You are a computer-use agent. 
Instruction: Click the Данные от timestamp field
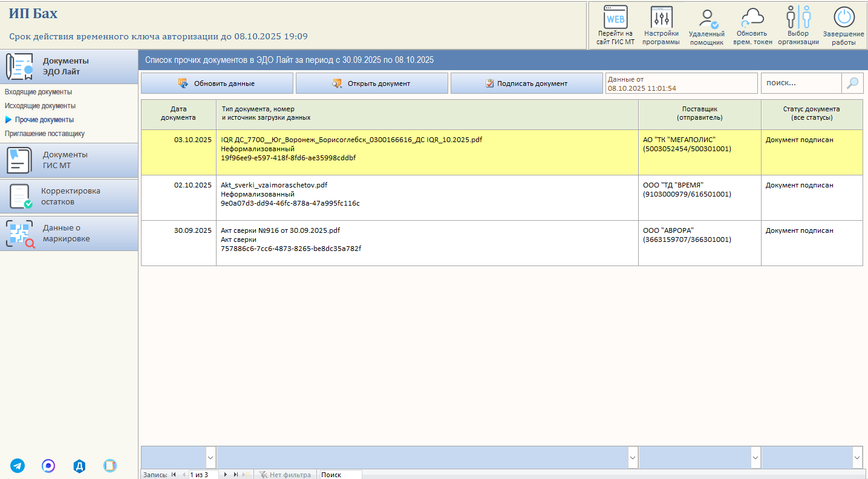point(682,83)
